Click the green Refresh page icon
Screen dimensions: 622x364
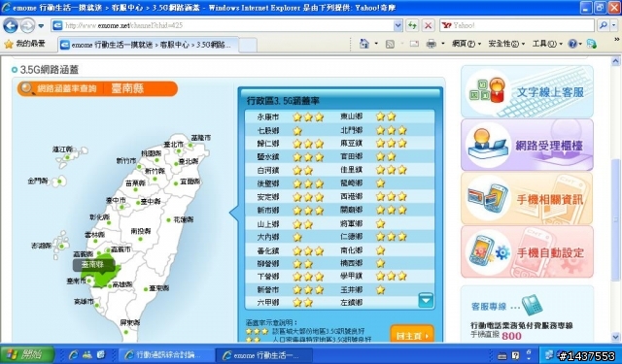(x=412, y=26)
